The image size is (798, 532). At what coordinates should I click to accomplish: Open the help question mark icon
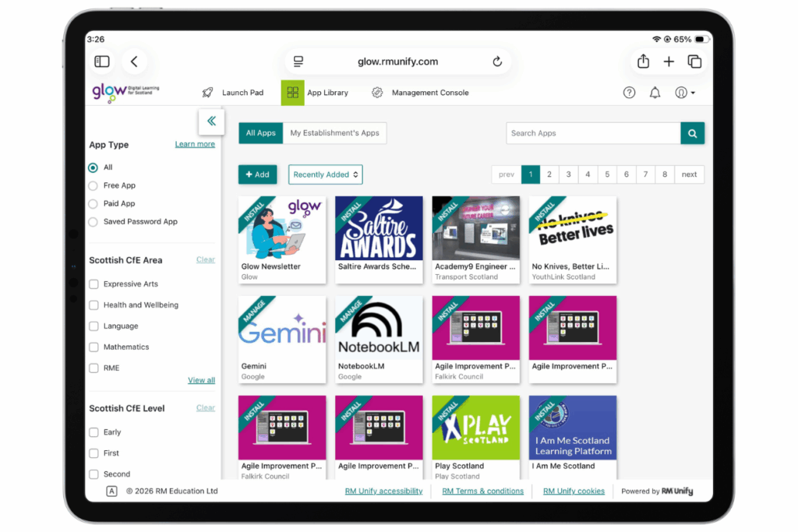629,93
